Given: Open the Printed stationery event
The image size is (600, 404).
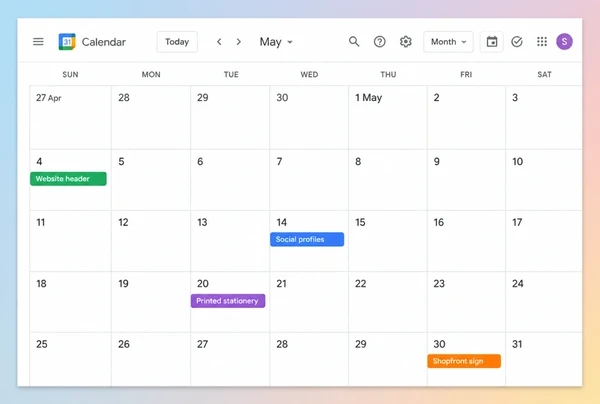Looking at the screenshot, I should (x=228, y=301).
